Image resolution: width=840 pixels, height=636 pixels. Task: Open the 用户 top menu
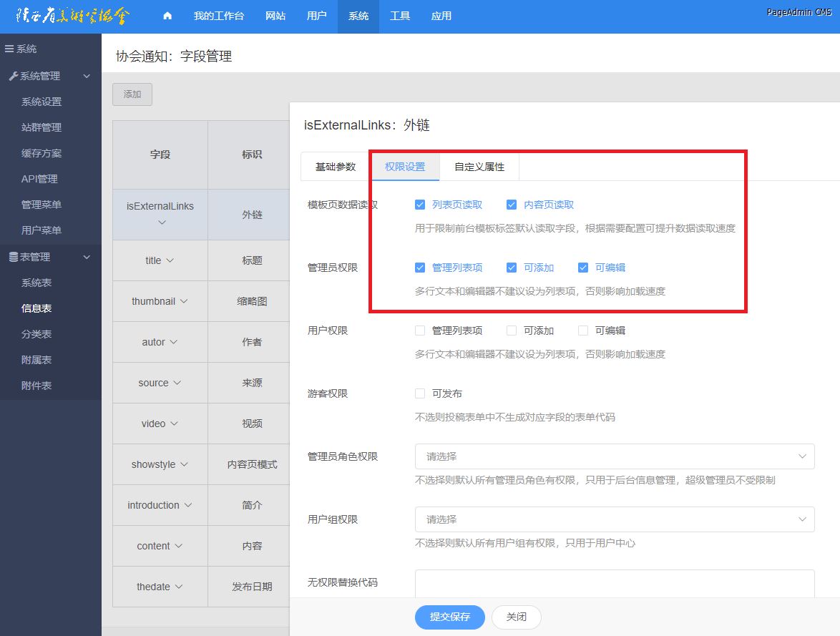tap(316, 16)
